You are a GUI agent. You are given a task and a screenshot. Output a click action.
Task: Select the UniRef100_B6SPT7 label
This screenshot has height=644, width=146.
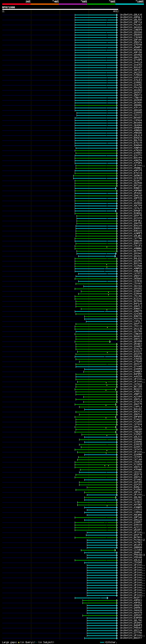pos(131,598)
